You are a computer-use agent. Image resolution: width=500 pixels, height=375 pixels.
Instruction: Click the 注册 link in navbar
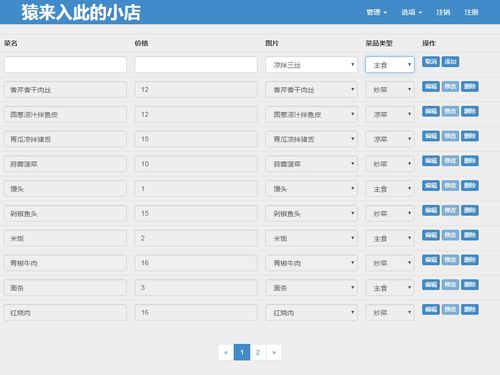tap(471, 12)
